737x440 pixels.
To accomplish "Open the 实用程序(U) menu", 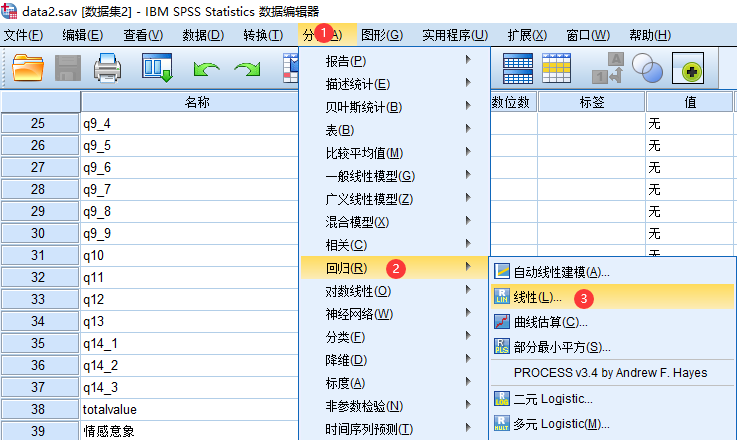I will click(455, 35).
